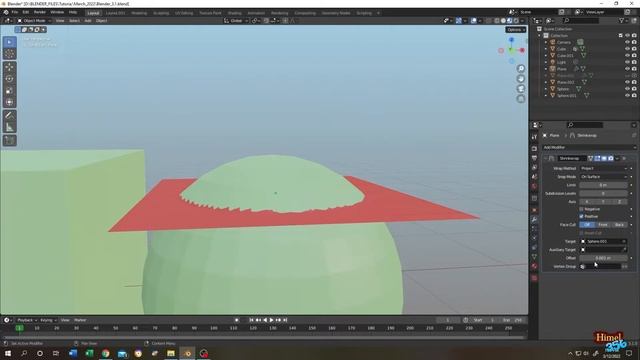640x360 pixels.
Task: Play the animation forward
Action: [271, 320]
